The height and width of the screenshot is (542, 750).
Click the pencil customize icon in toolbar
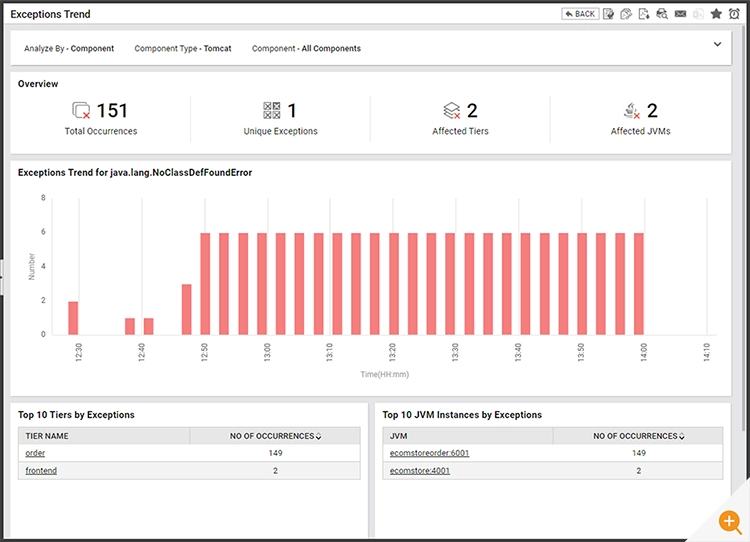626,14
